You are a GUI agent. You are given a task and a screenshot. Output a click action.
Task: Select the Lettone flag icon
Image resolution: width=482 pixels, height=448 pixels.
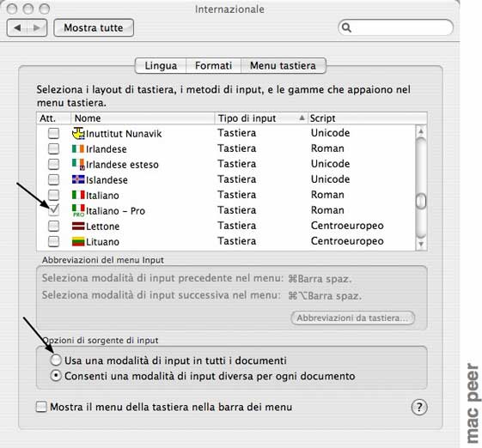pyautogui.click(x=78, y=226)
